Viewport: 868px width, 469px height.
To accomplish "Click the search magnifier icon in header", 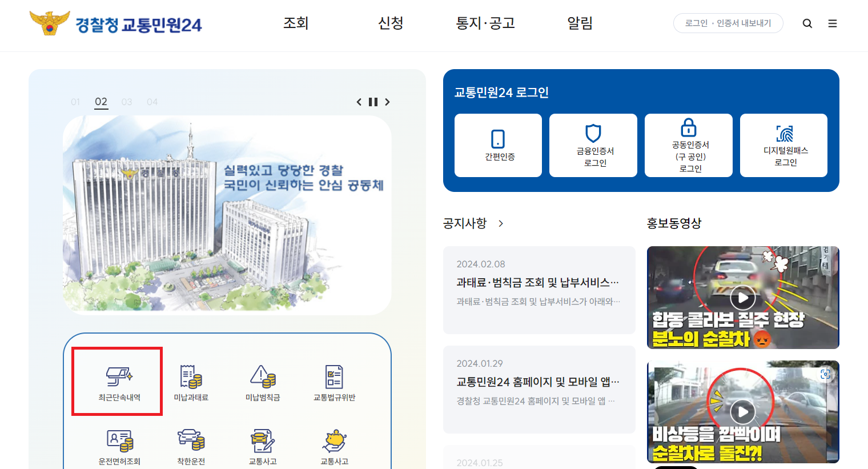I will click(807, 23).
